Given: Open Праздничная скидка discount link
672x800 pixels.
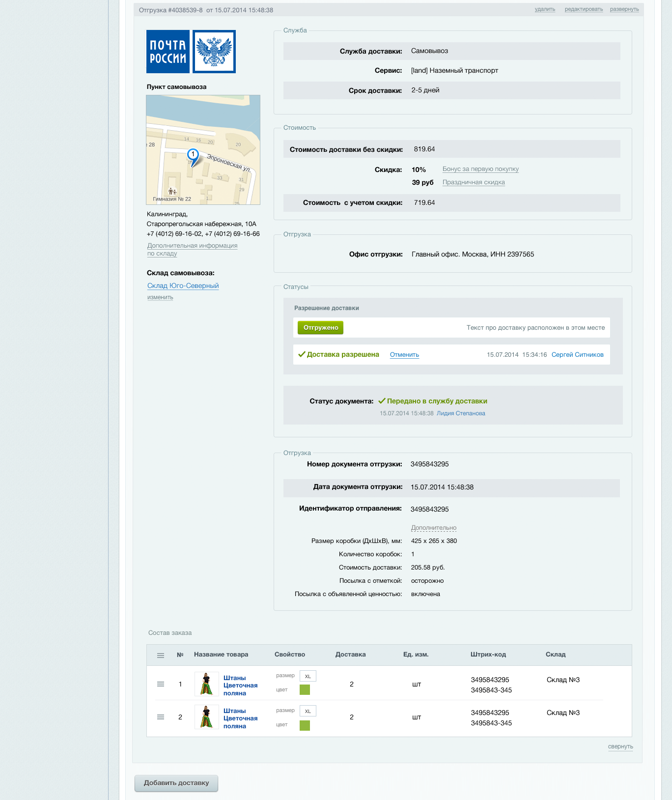Looking at the screenshot, I should click(474, 182).
